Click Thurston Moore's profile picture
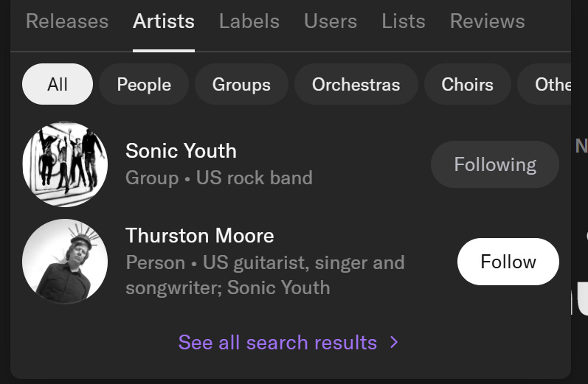The width and height of the screenshot is (588, 384). click(x=65, y=262)
